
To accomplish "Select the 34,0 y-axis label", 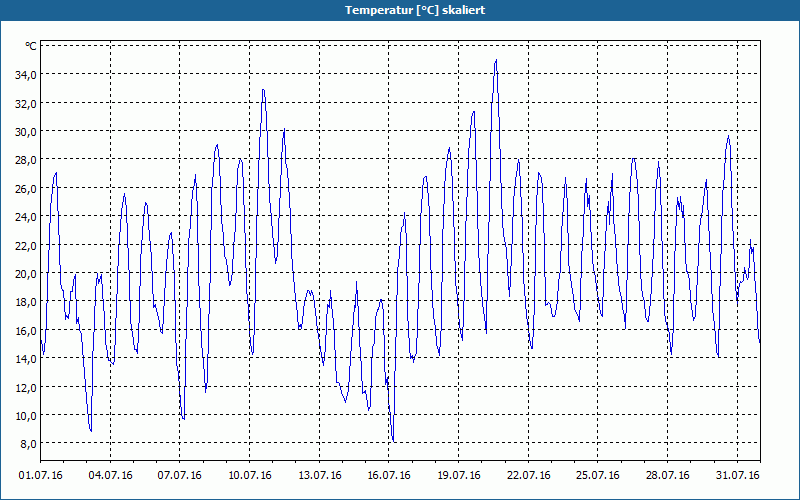I will (27, 75).
